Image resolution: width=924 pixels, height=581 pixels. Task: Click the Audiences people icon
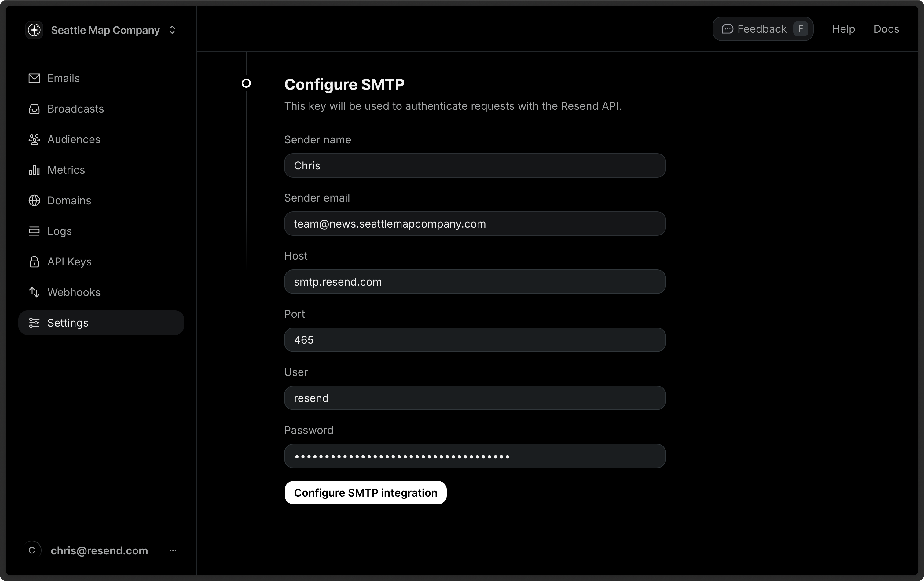[34, 139]
